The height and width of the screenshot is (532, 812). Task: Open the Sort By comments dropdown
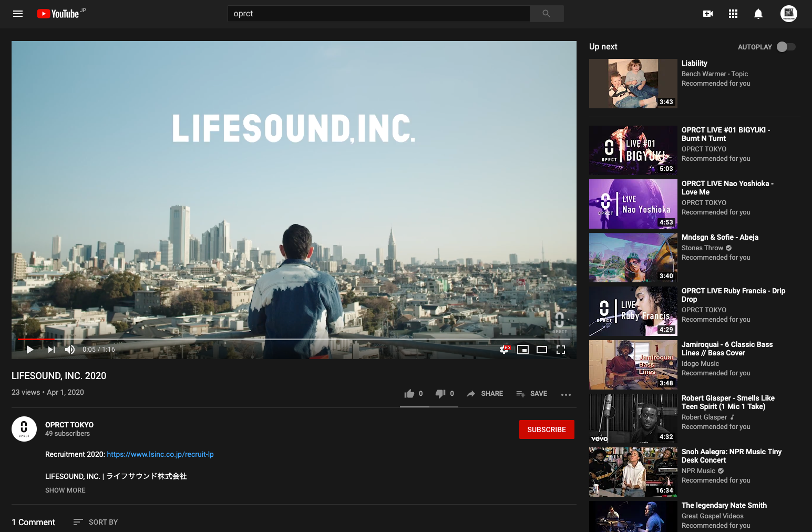(96, 522)
